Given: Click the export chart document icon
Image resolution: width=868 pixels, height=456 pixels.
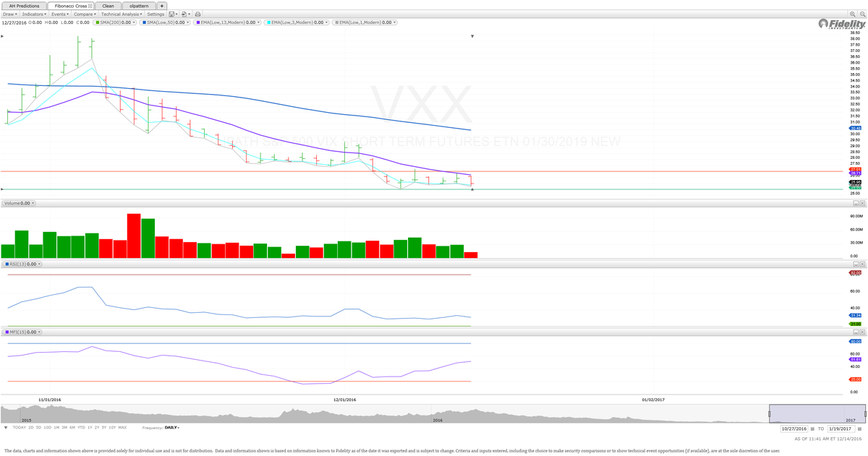Looking at the screenshot, I should coord(184,14).
